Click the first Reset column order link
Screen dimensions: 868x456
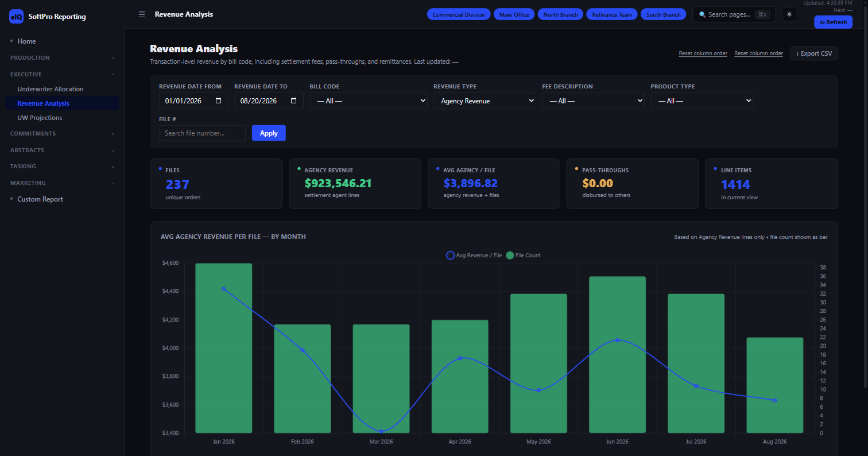(703, 53)
